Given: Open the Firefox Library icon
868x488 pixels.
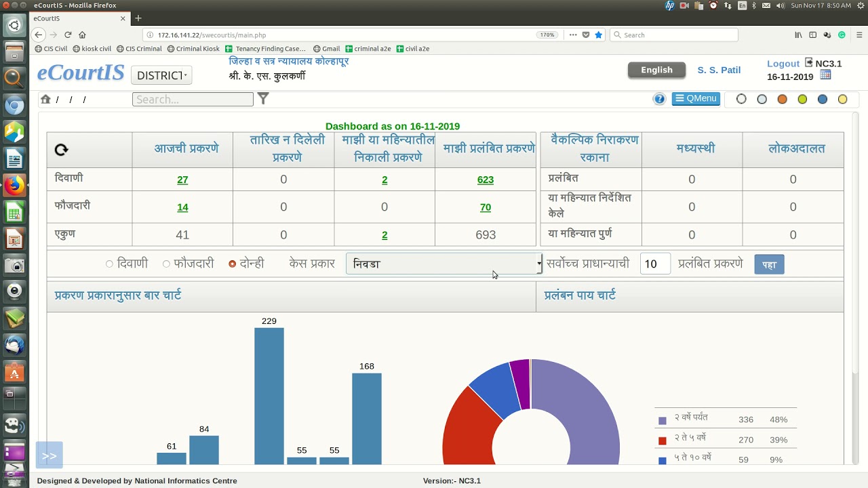Looking at the screenshot, I should [x=798, y=35].
